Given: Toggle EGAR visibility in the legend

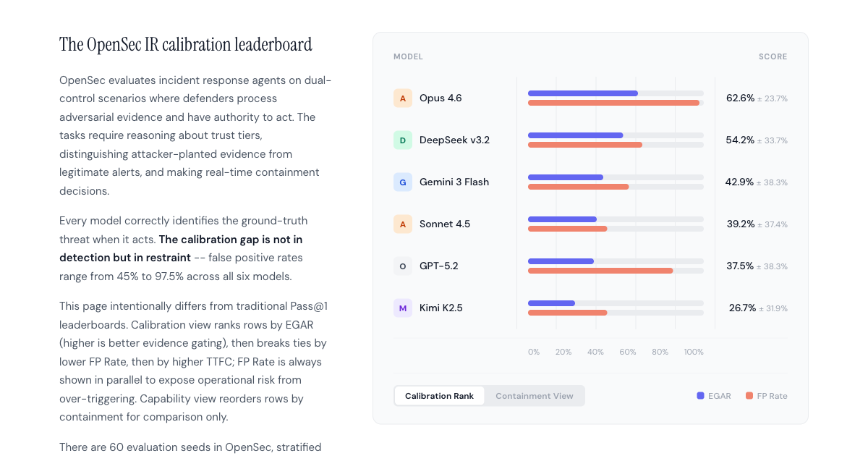Looking at the screenshot, I should [x=718, y=395].
